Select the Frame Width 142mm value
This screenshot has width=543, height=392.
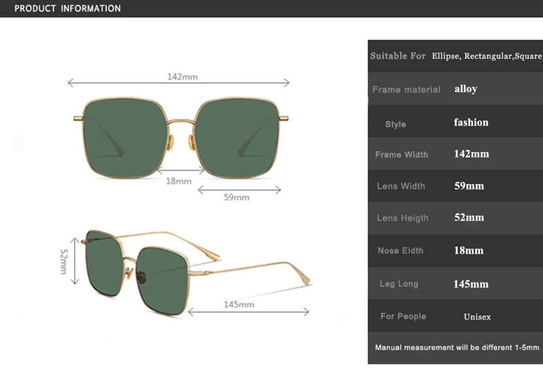click(x=471, y=154)
